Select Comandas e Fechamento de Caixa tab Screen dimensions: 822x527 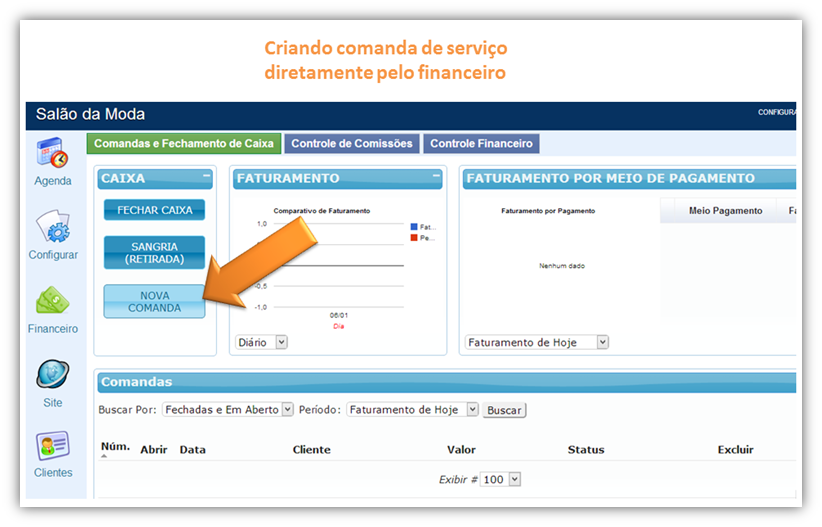tap(183, 144)
